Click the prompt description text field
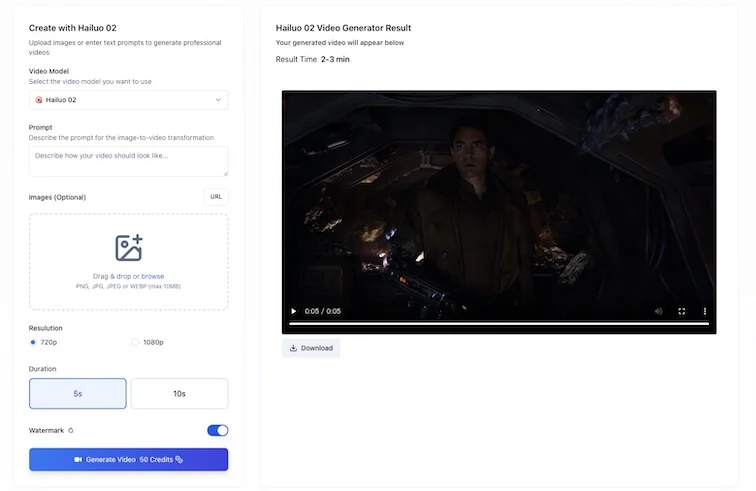 [128, 162]
